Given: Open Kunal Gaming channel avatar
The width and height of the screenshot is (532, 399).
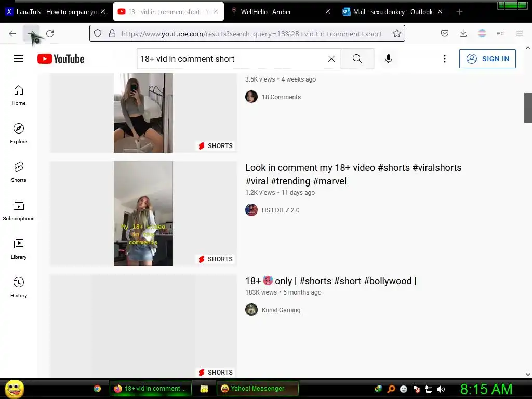Looking at the screenshot, I should point(251,310).
